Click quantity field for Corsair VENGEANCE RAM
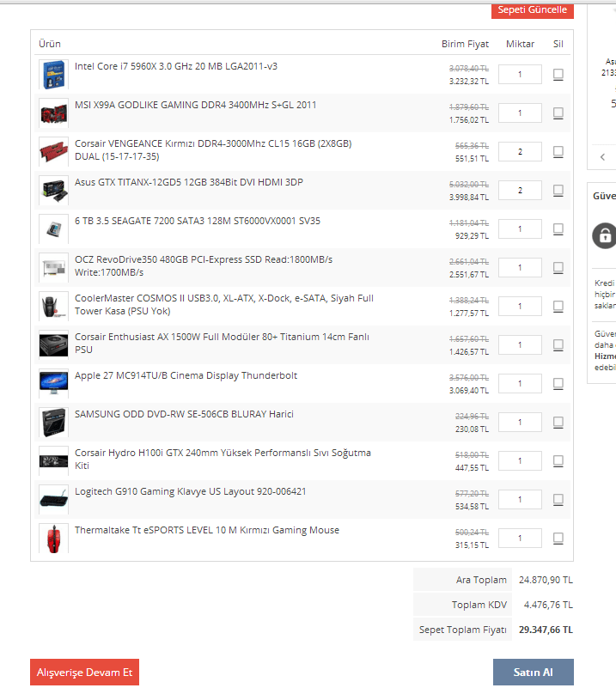Image resolution: width=616 pixels, height=688 pixels. (520, 151)
